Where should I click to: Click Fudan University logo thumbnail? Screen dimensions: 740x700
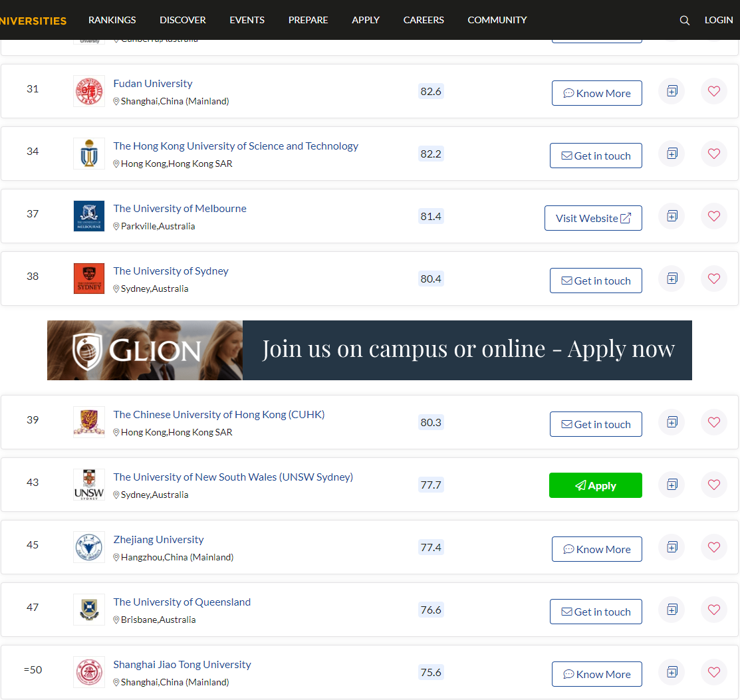[x=89, y=91]
